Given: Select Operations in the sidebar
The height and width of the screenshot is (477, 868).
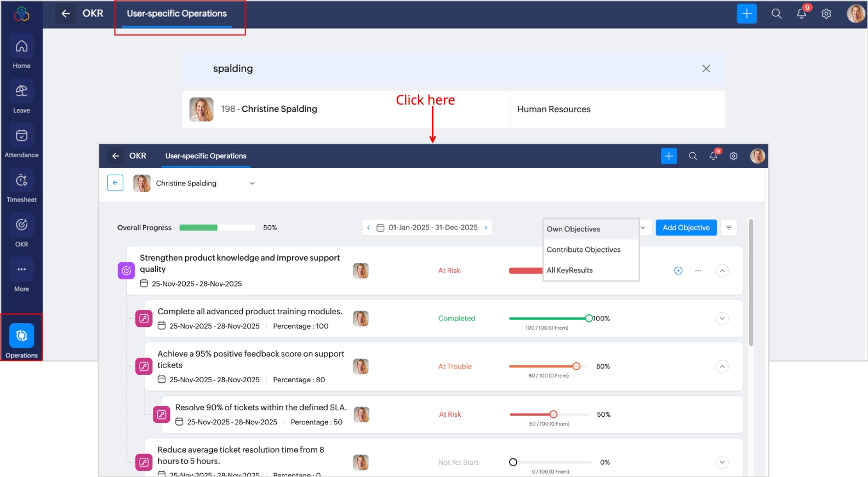Looking at the screenshot, I should coord(21,340).
